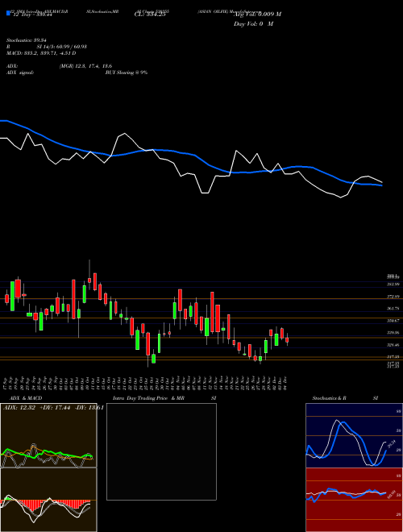Click the BUY Slowing @ 9% signal text
The height and width of the screenshot is (532, 403).
(x=127, y=73)
